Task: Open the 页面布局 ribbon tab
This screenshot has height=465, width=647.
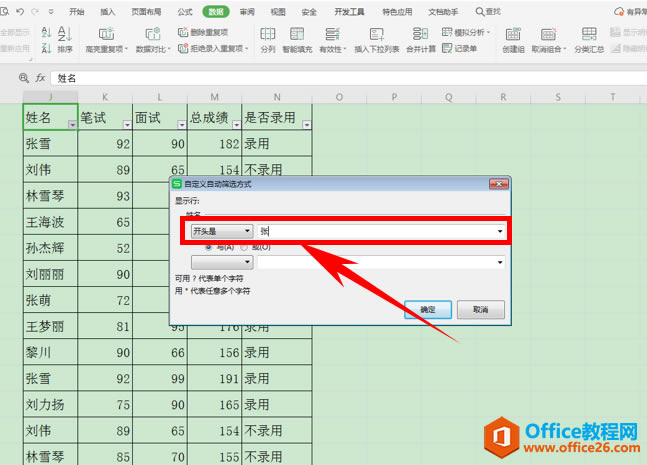Action: [146, 12]
